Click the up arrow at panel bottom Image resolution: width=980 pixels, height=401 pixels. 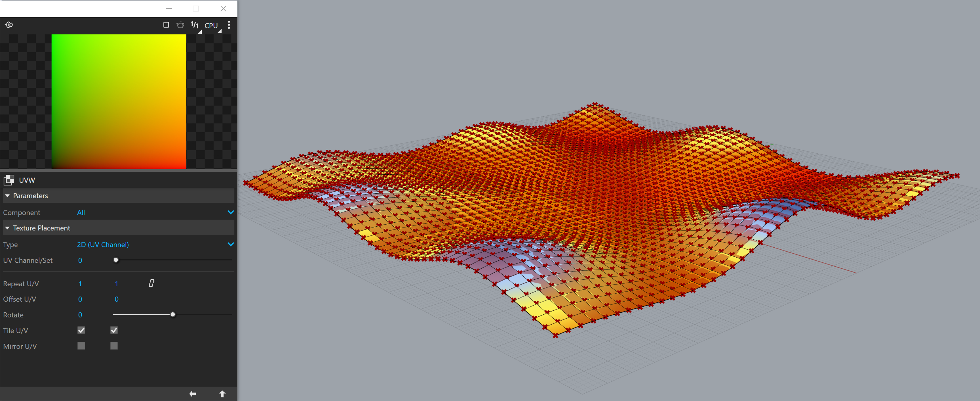coord(223,394)
